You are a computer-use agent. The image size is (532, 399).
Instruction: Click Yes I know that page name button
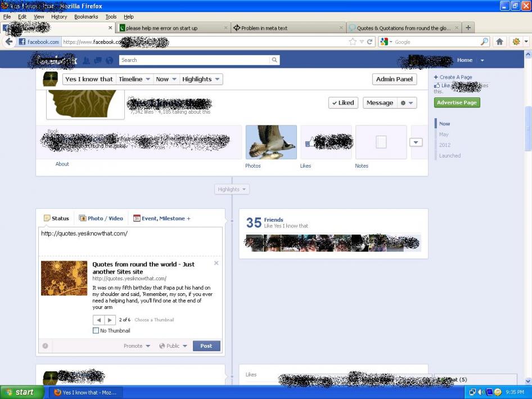tap(89, 79)
